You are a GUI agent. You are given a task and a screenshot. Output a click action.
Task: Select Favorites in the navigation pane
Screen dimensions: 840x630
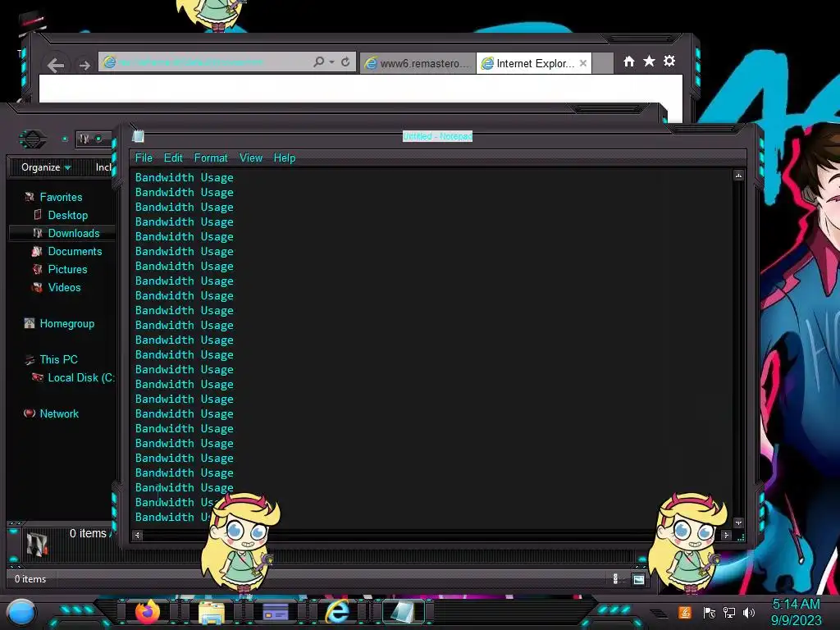coord(61,197)
